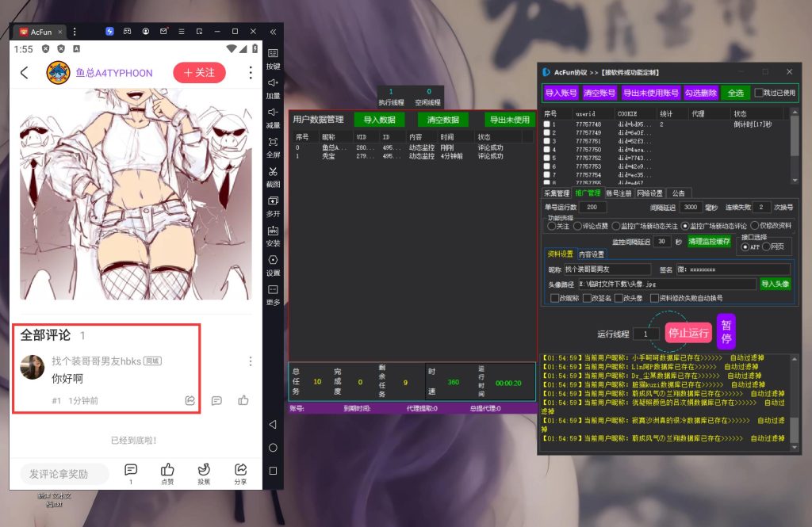Screen dimensions: 812x527
Task: Increase volume with the 加量 icon
Action: (x=273, y=83)
